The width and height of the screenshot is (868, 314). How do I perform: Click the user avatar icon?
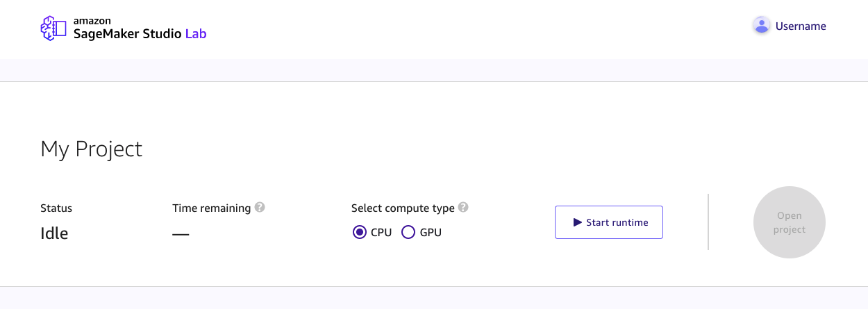[762, 26]
